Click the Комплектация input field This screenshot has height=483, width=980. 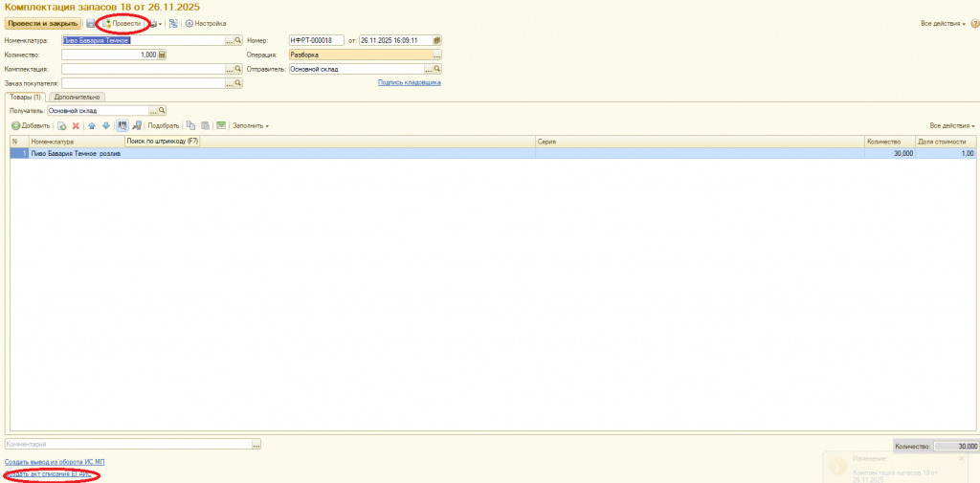tap(144, 69)
